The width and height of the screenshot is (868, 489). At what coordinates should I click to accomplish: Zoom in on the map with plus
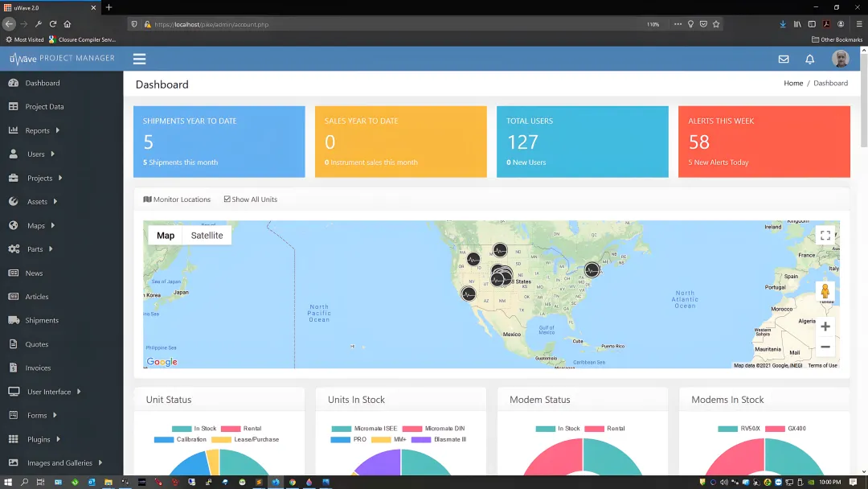click(x=825, y=327)
